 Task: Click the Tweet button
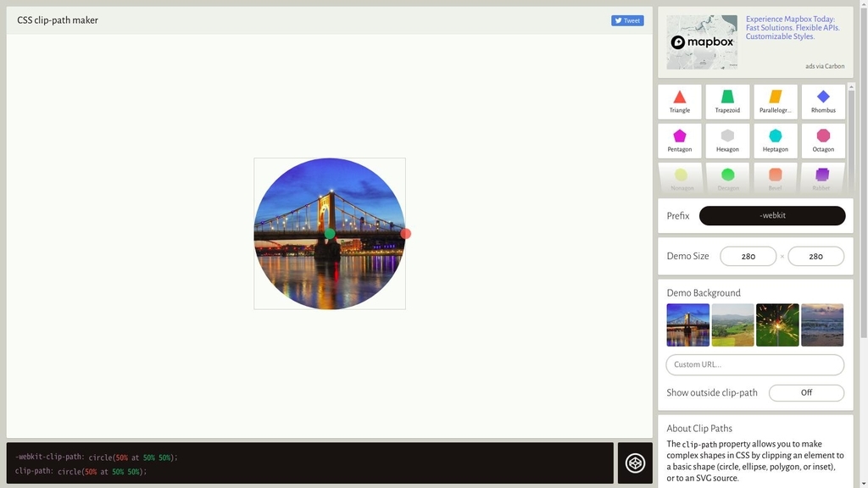(627, 20)
